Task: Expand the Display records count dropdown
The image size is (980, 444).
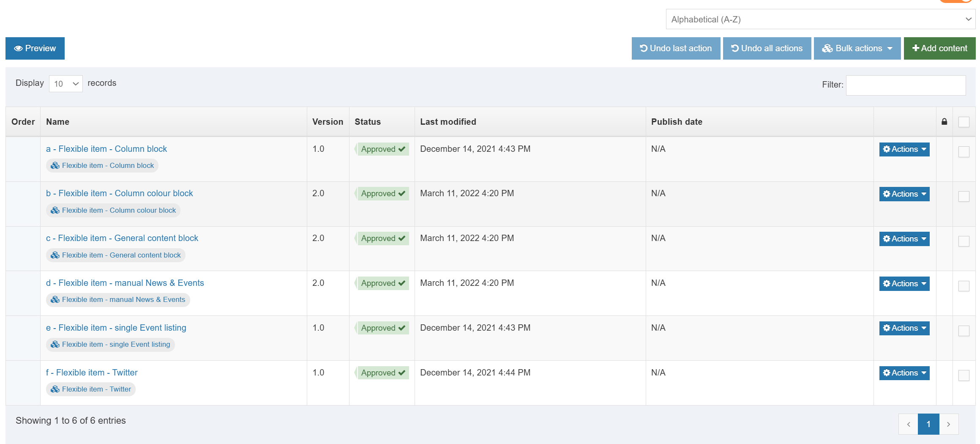Action: [x=66, y=84]
